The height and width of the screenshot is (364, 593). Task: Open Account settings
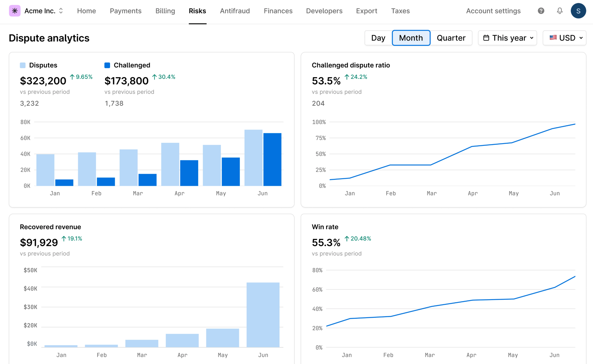tap(493, 11)
